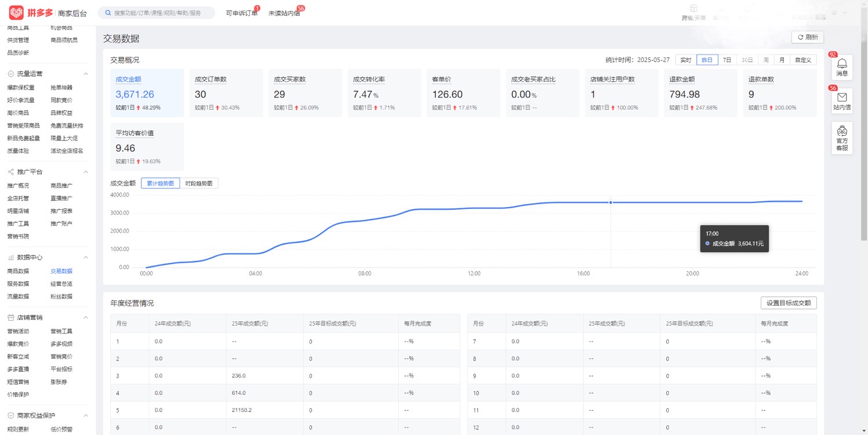Collapse the 推广平台 sidebar section chevron

[x=86, y=172]
